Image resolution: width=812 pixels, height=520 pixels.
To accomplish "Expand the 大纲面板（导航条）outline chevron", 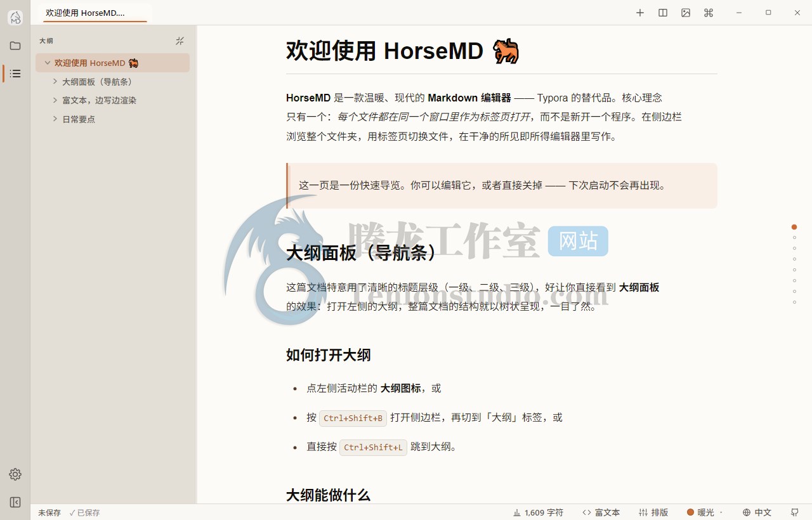I will (55, 82).
